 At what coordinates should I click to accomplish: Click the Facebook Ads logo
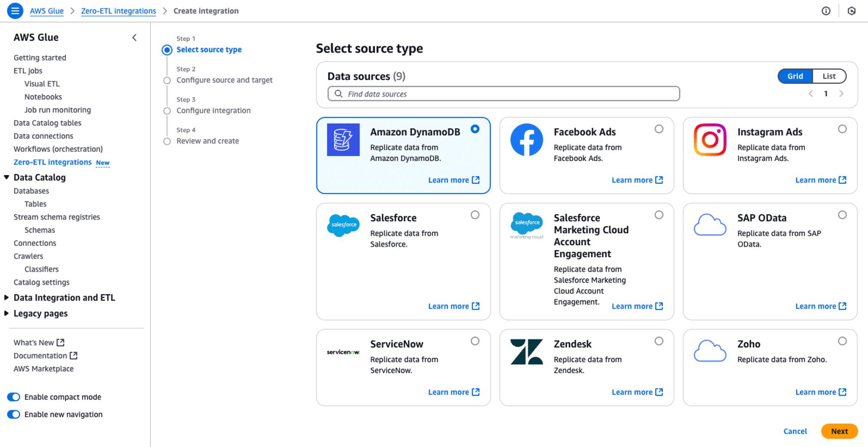point(526,140)
